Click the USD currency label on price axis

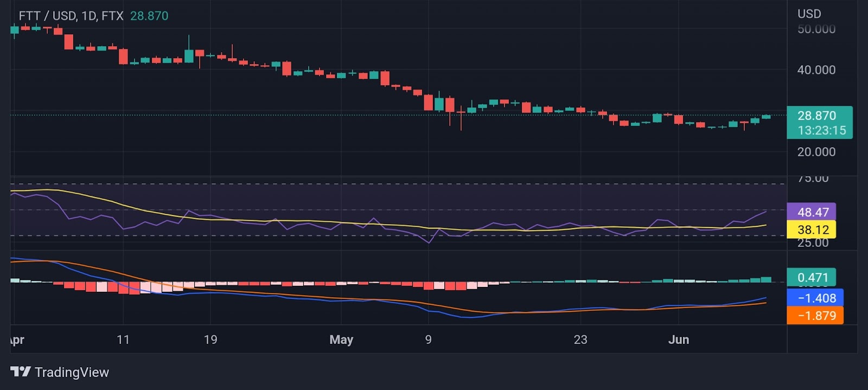809,14
